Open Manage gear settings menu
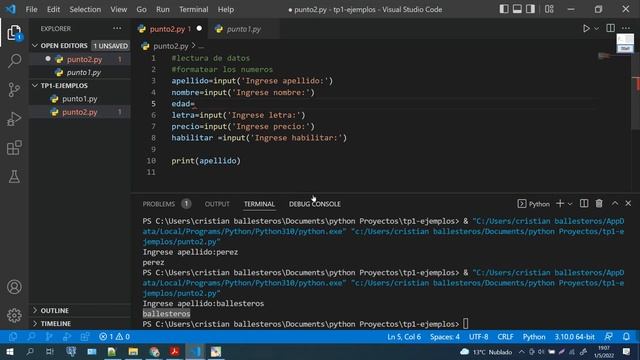The image size is (640, 360). click(x=14, y=315)
